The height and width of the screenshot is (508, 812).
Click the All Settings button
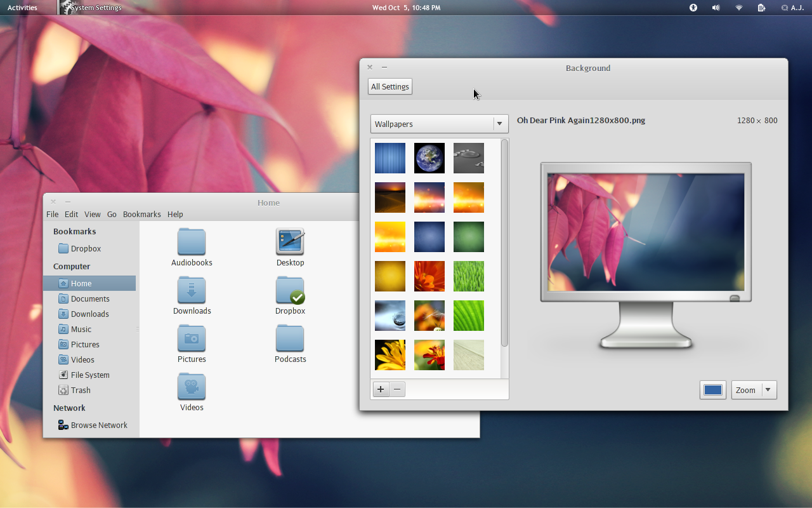(390, 86)
